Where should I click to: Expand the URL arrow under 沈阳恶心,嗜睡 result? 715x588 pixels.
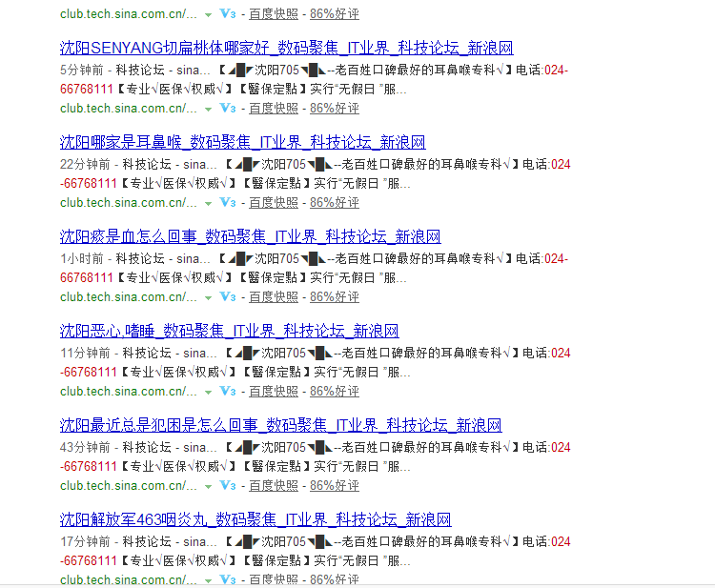pos(209,393)
